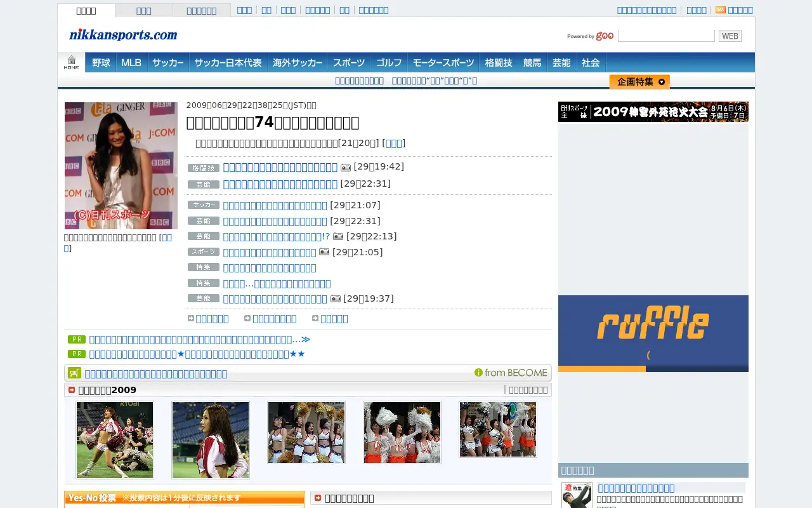This screenshot has width=812, height=508.
Task: Open thumbnail of cheerleaders standing in dark stadium
Action: pyautogui.click(x=306, y=432)
